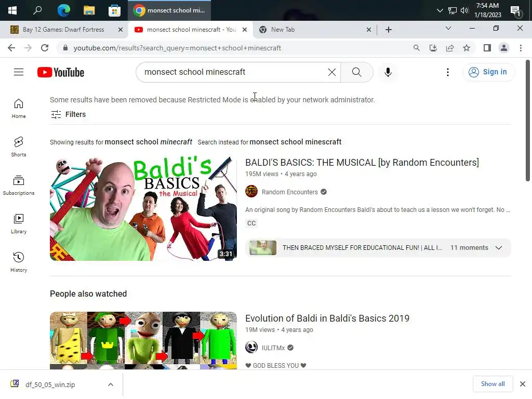
Task: Open Baldi's Basics The Musical title
Action: tap(362, 163)
